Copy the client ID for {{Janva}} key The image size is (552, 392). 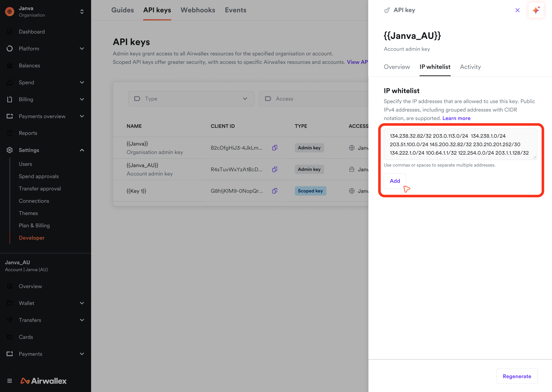[x=274, y=147]
